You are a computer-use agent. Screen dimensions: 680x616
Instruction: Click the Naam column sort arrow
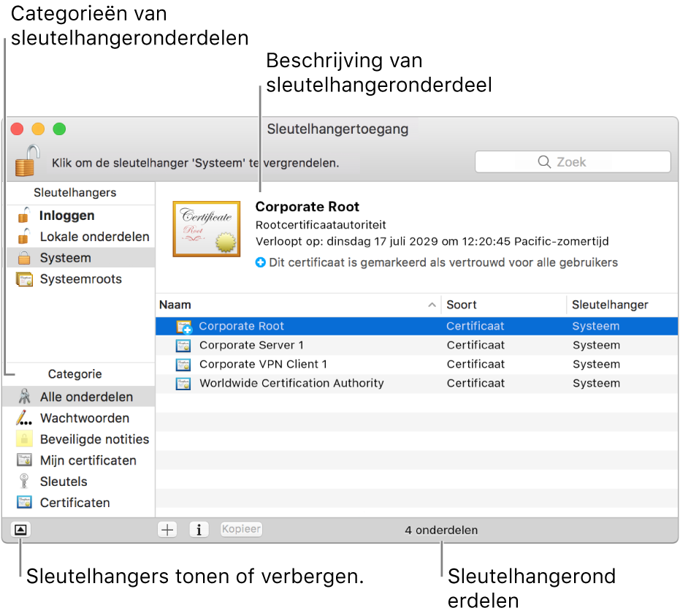[x=432, y=305]
